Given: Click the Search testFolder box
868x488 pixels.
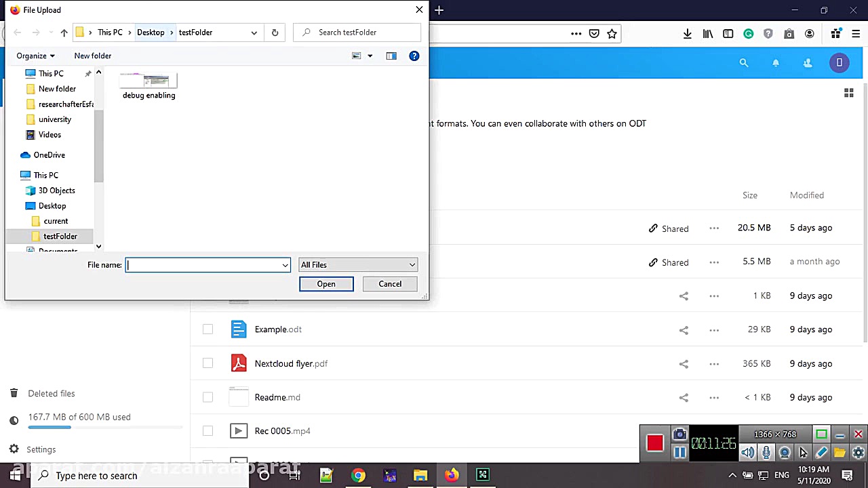Looking at the screenshot, I should point(357,33).
